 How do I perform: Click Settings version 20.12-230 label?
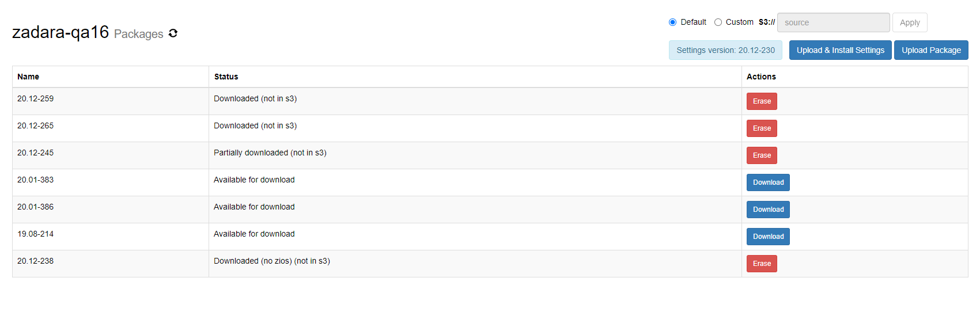point(725,50)
